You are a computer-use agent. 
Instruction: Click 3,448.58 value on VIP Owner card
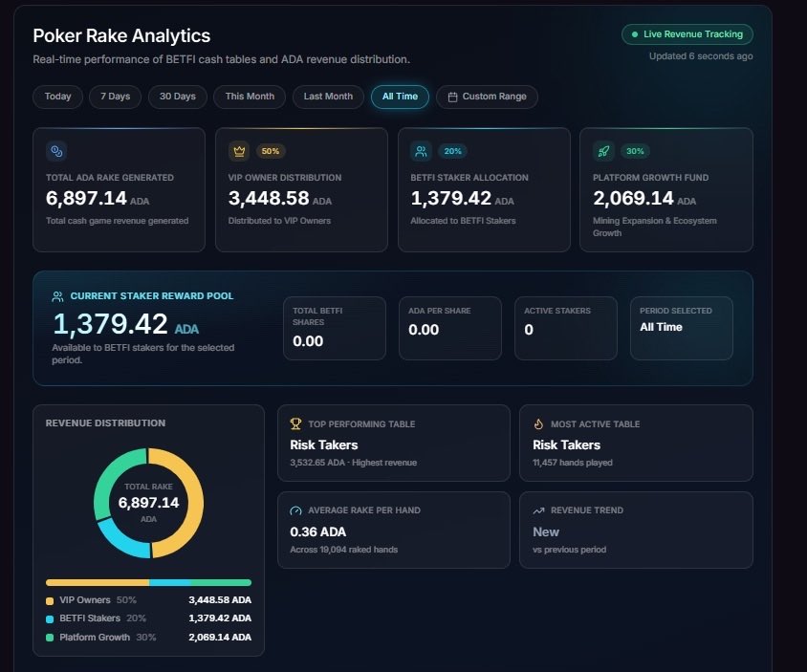[x=269, y=198]
